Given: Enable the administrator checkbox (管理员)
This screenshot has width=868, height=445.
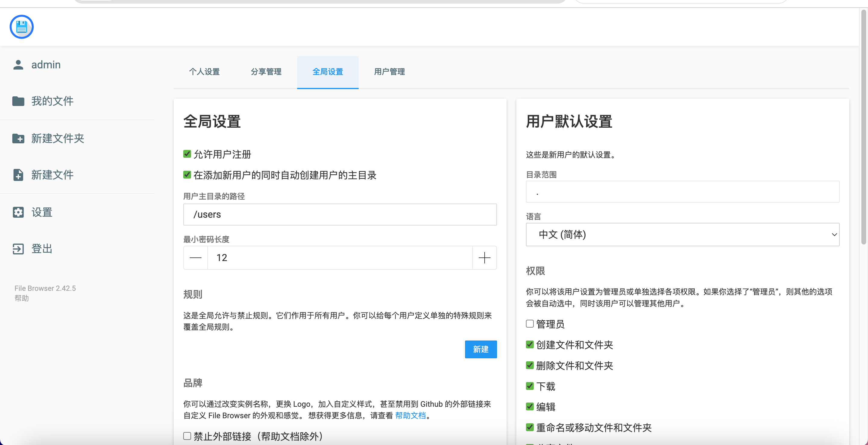Looking at the screenshot, I should pos(530,324).
